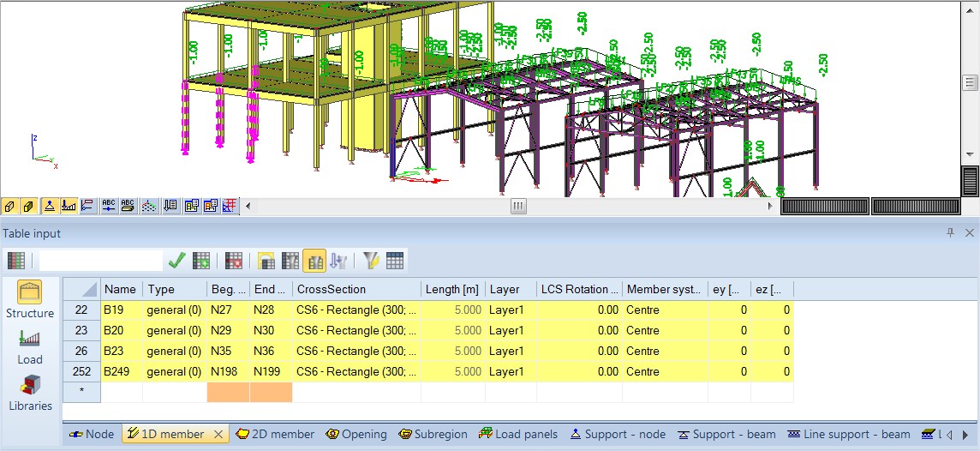Click the sort columns arrow icon
980x451 pixels.
338,261
